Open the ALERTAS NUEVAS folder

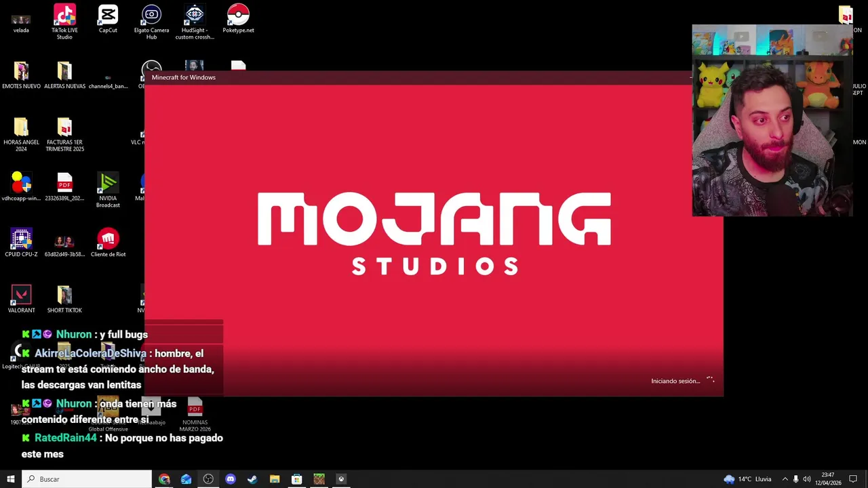(x=64, y=75)
